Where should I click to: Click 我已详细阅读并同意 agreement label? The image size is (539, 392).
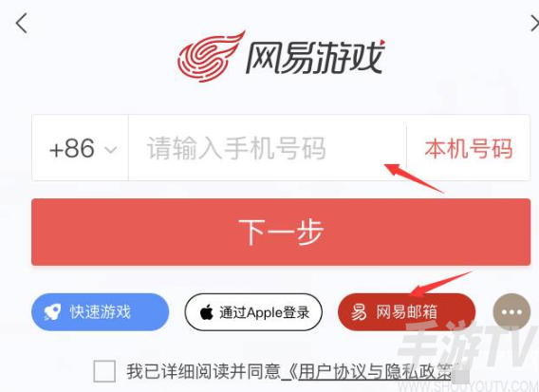pyautogui.click(x=203, y=371)
